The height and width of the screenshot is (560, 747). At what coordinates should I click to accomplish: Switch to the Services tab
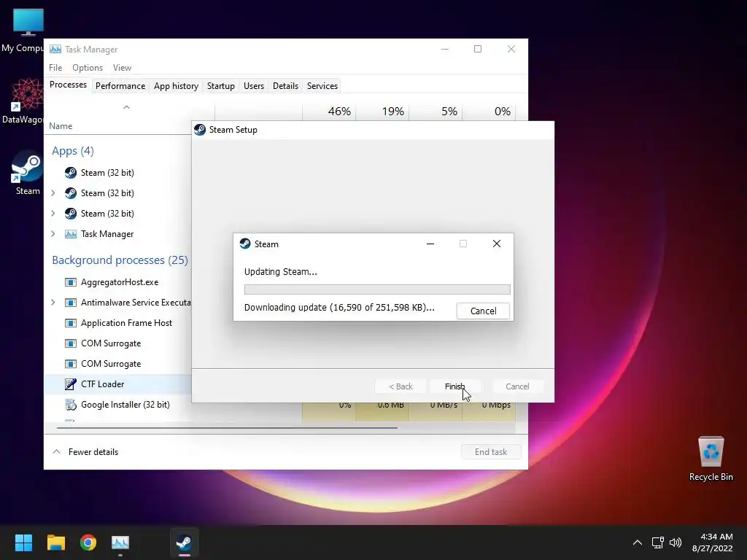322,86
